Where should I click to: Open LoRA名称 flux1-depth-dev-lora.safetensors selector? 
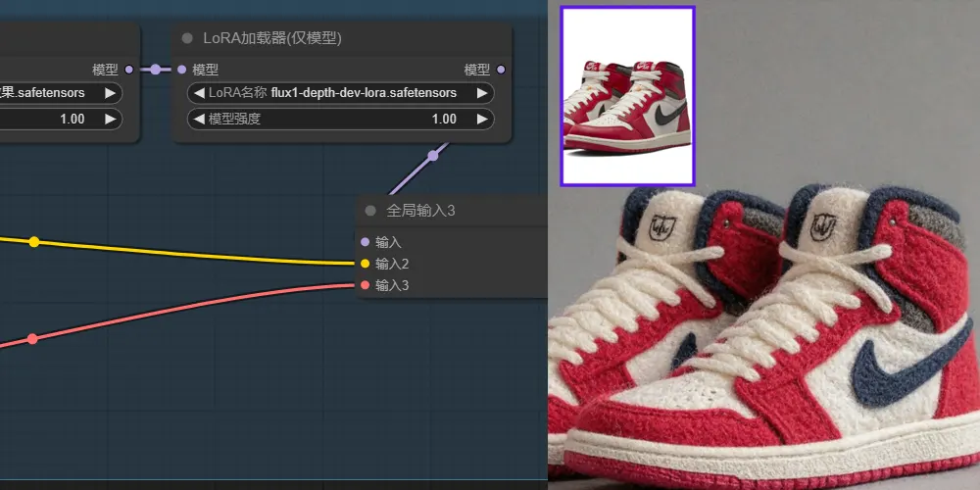click(341, 93)
